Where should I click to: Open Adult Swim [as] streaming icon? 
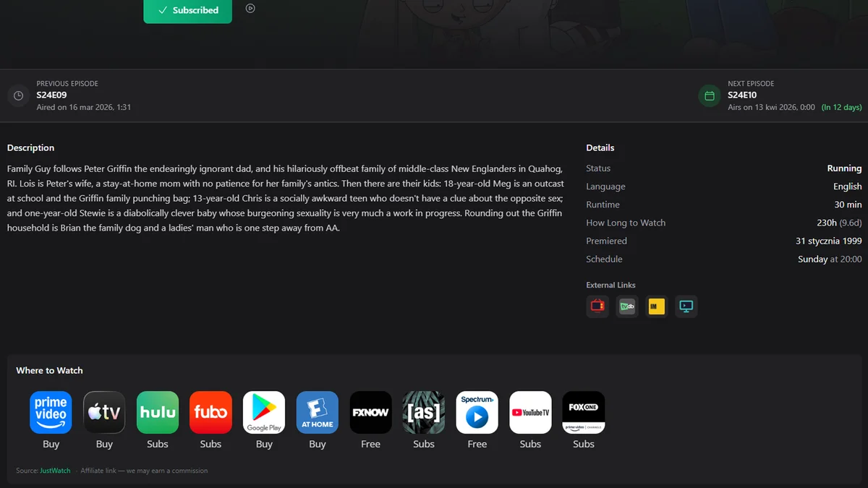tap(424, 412)
